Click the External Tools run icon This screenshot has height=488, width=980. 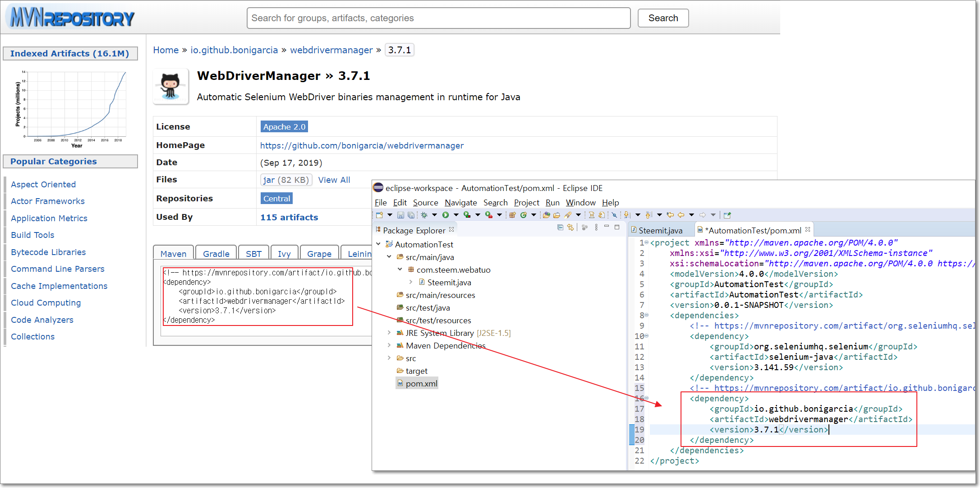click(x=488, y=215)
